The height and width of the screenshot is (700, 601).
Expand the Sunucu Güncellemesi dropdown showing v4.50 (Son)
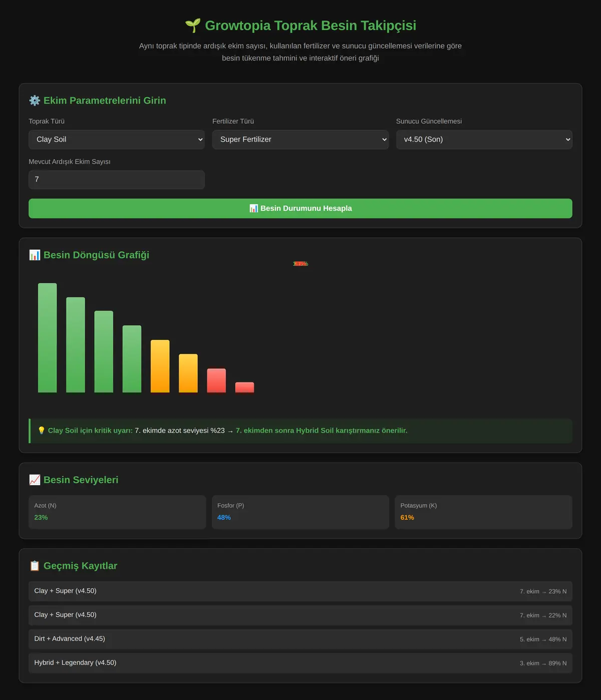pyautogui.click(x=484, y=140)
